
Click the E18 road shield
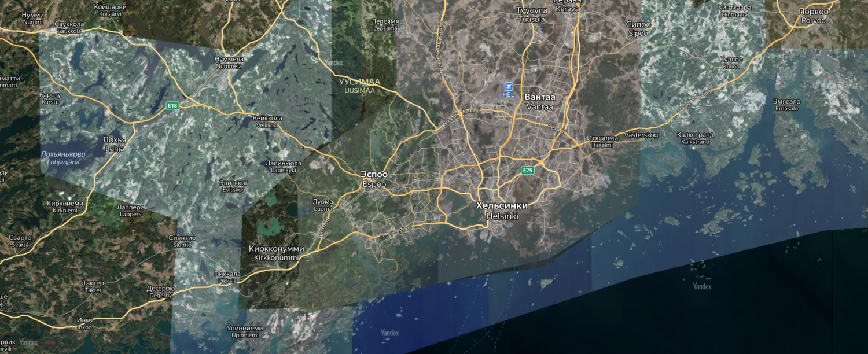172,105
